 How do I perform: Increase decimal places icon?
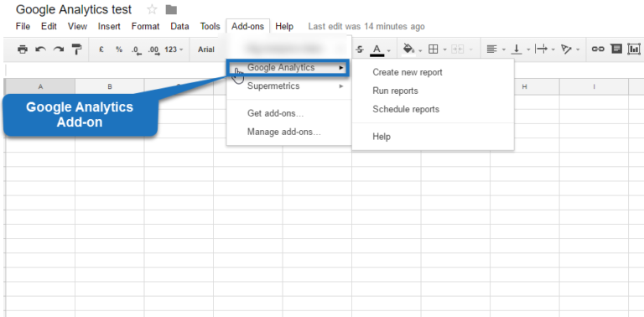154,50
